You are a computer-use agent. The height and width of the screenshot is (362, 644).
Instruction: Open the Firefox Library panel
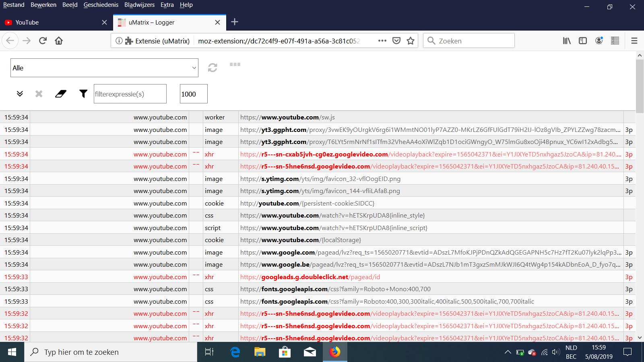567,41
